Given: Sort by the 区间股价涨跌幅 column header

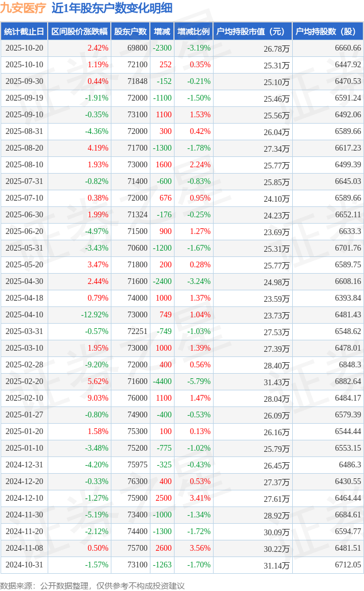Looking at the screenshot, I should 79,32.
